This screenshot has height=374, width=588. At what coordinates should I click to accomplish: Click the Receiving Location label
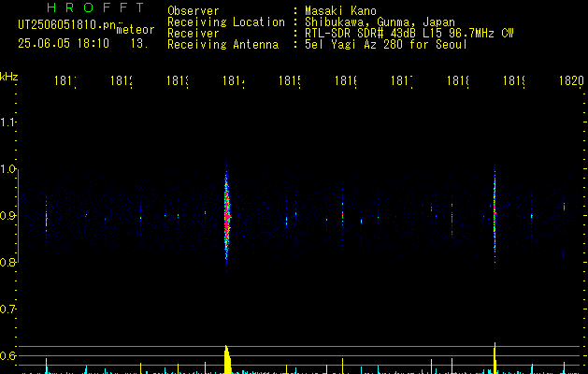226,22
